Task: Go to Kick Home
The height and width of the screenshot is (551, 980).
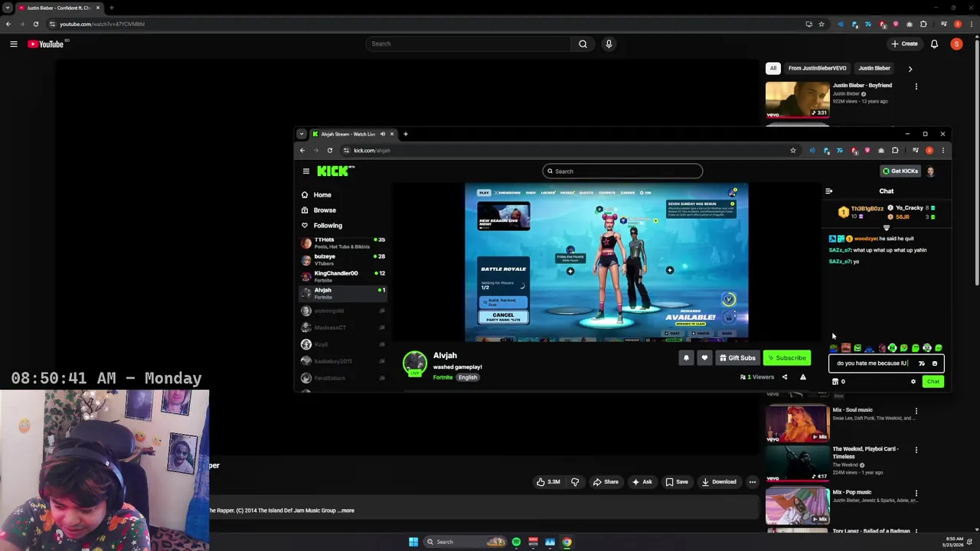Action: (x=322, y=194)
